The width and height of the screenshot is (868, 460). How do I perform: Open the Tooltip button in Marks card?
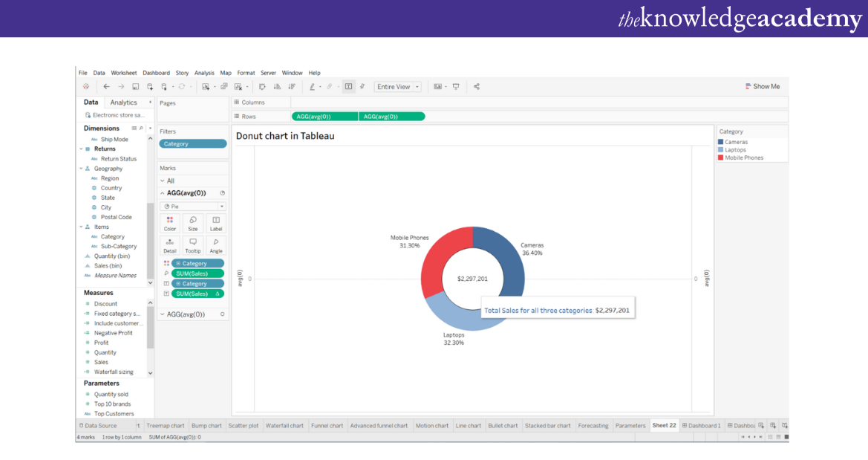click(193, 245)
